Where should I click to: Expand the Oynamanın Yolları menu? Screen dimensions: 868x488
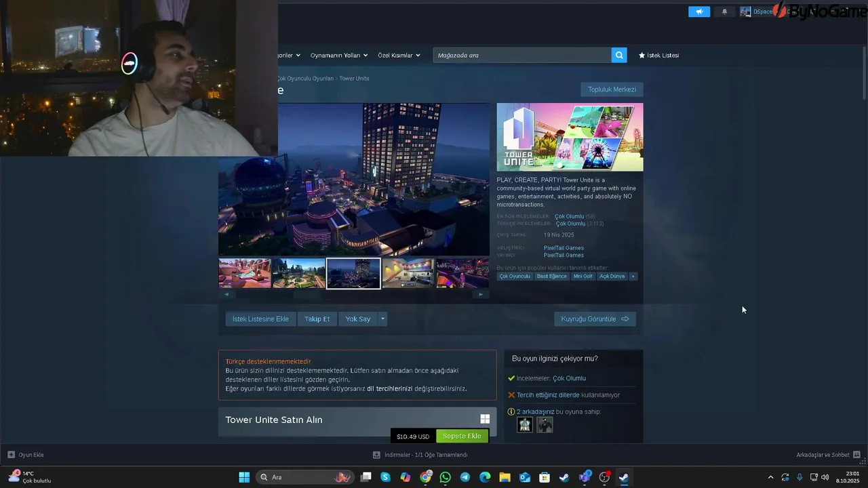[x=339, y=55]
